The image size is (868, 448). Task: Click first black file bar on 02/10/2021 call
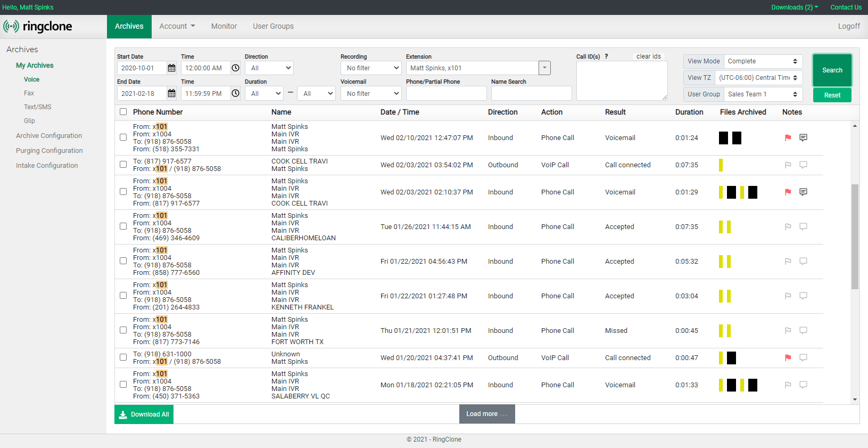coord(723,138)
